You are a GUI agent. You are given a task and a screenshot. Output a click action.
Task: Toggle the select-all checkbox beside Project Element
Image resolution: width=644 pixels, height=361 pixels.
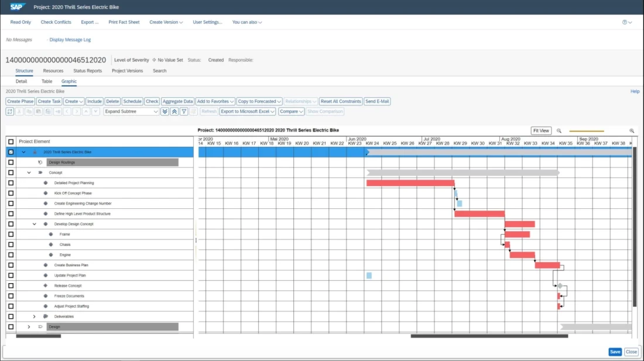click(11, 142)
